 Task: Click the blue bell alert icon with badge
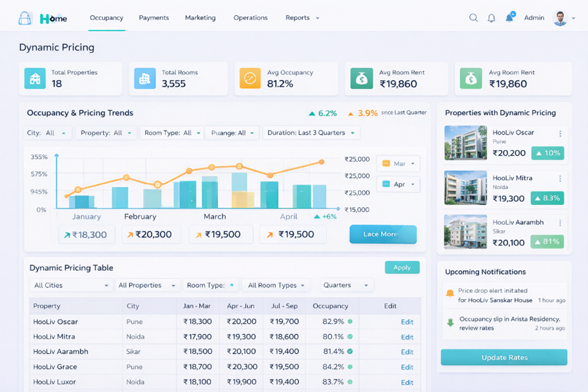pos(509,17)
